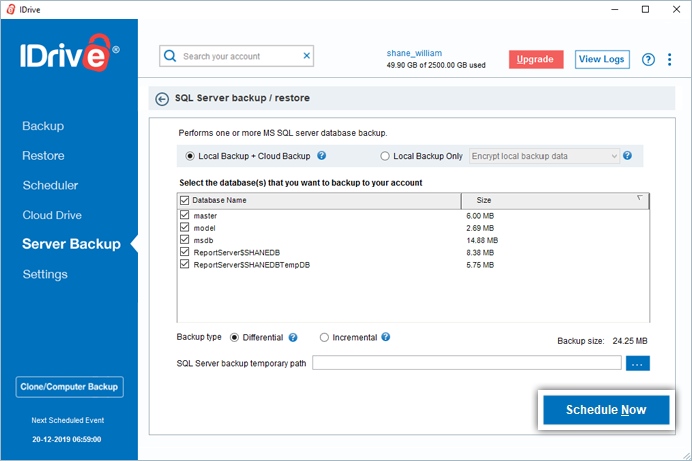Click the back arrow beside SQL Server backup / restore

tap(162, 99)
